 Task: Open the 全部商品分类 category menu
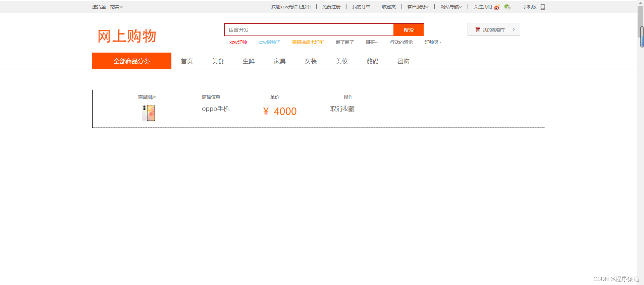[132, 61]
